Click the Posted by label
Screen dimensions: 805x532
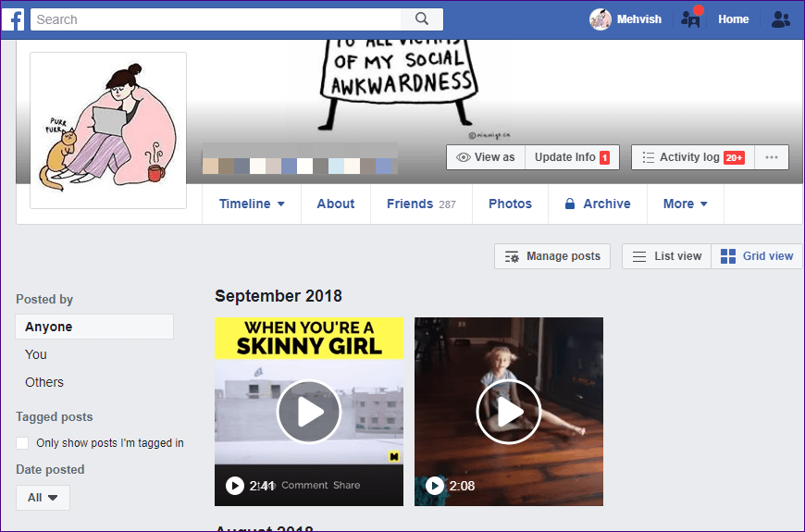(x=44, y=300)
